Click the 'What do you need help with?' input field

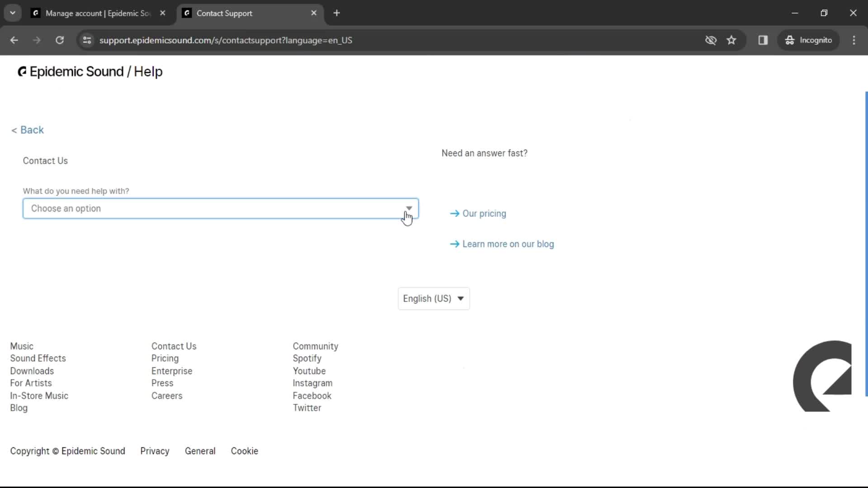[x=221, y=208]
